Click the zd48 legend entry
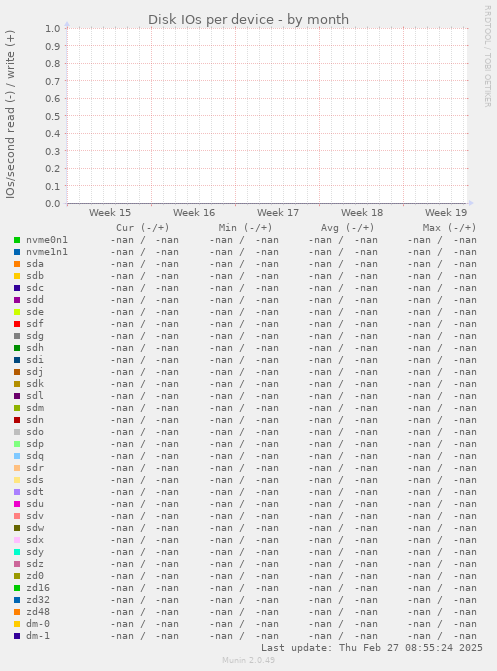This screenshot has width=497, height=671. click(x=38, y=612)
